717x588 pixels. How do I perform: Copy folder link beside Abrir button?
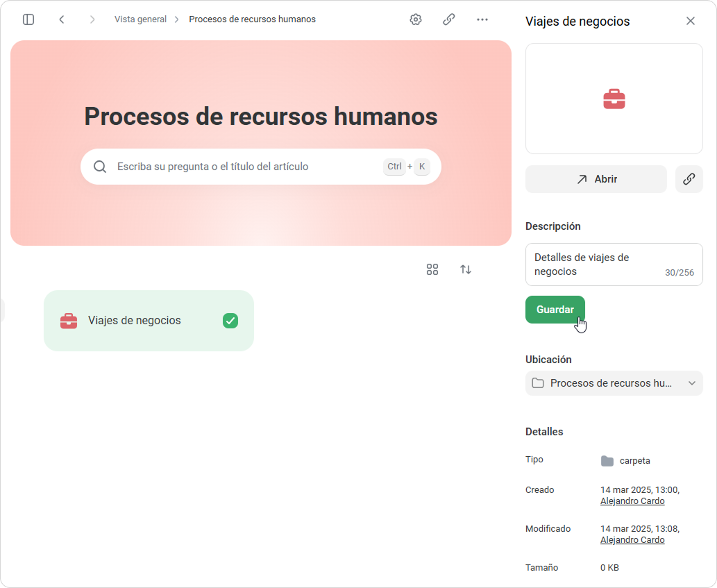pyautogui.click(x=689, y=179)
